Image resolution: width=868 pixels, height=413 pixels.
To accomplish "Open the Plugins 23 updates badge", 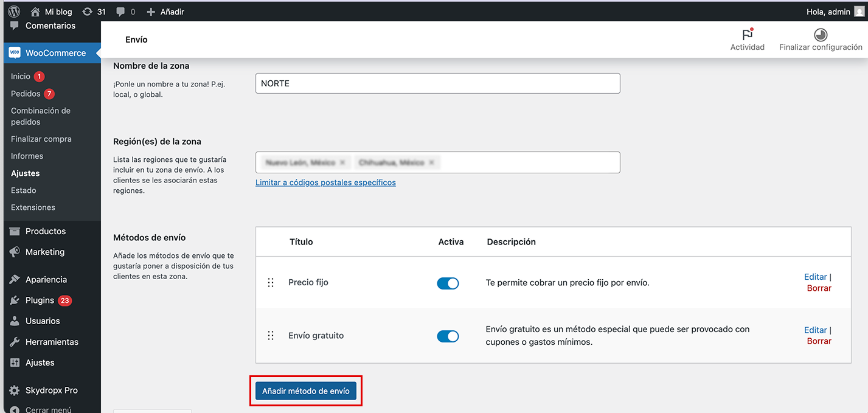I will point(65,300).
